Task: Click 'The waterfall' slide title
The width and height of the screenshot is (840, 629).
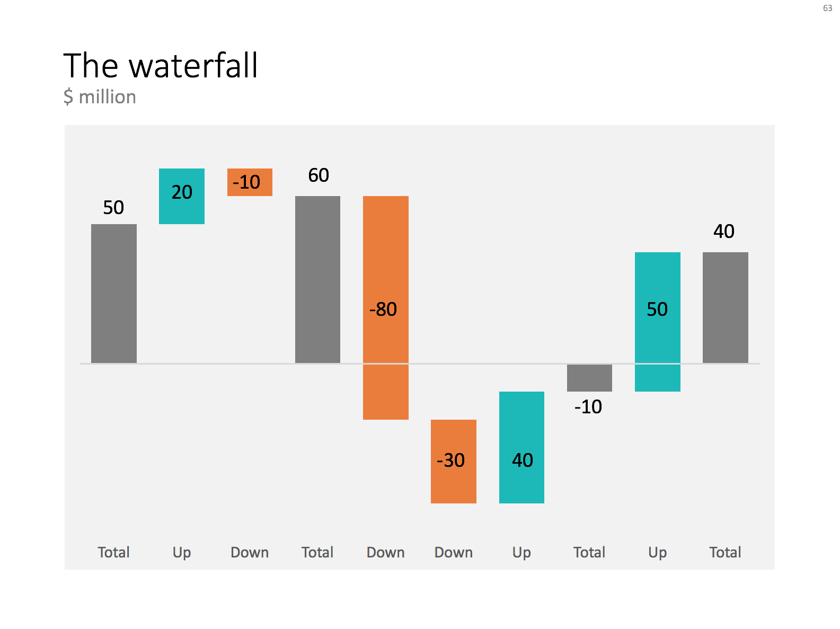Action: click(x=161, y=66)
